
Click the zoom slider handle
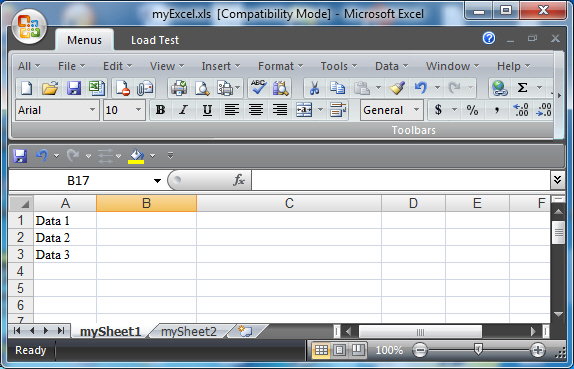tap(478, 350)
